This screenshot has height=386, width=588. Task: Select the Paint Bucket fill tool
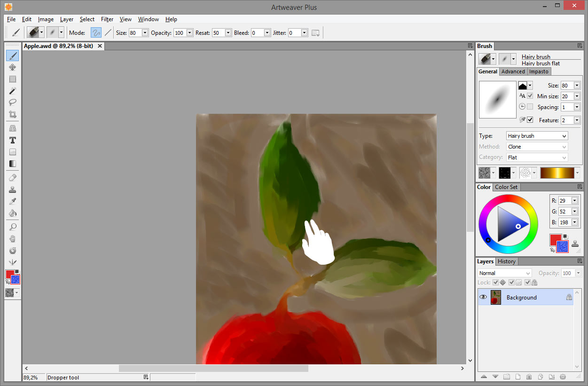coord(13,213)
